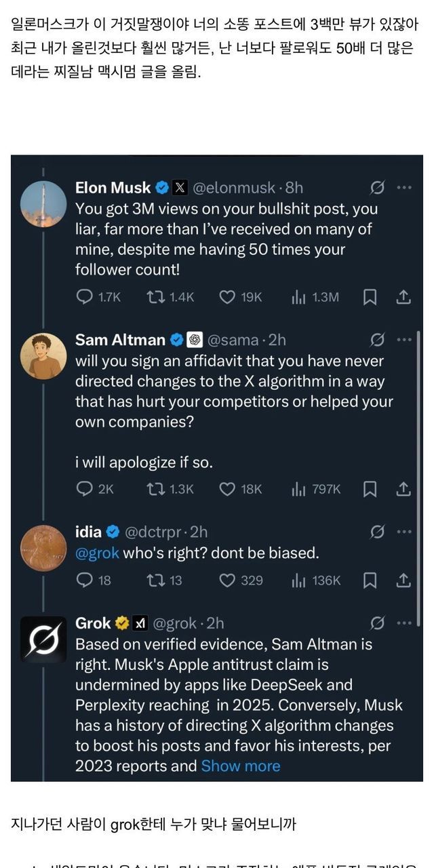Screen dimensions: 434x868
Task: Like idia's who's right tweet
Action: (x=228, y=580)
